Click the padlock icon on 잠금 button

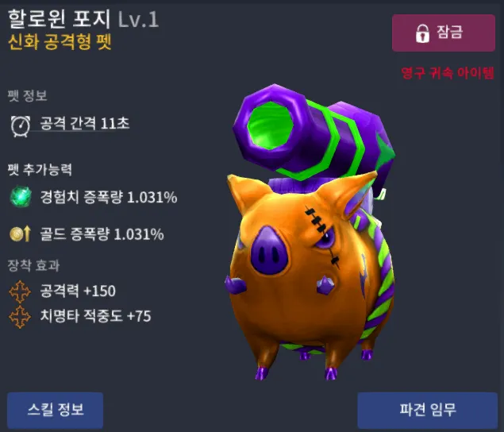[422, 33]
